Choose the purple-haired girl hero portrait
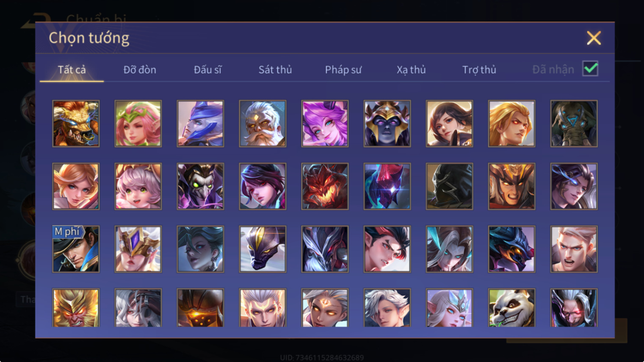 pyautogui.click(x=325, y=124)
